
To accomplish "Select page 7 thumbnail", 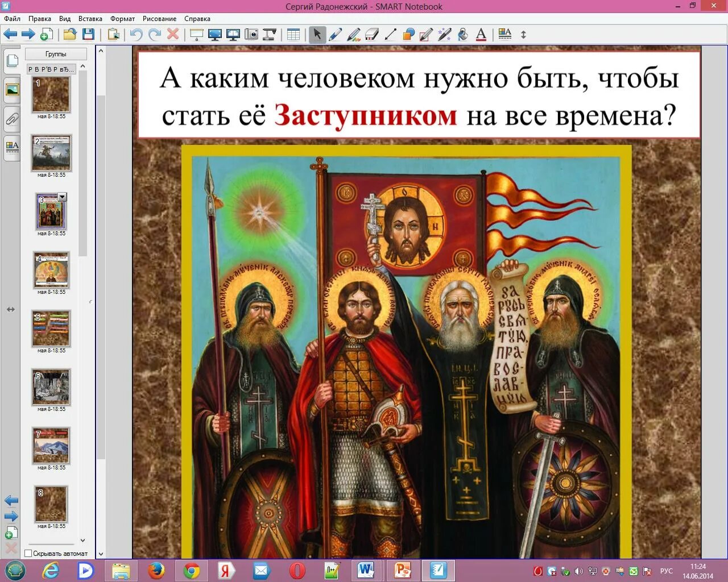I will pyautogui.click(x=51, y=446).
